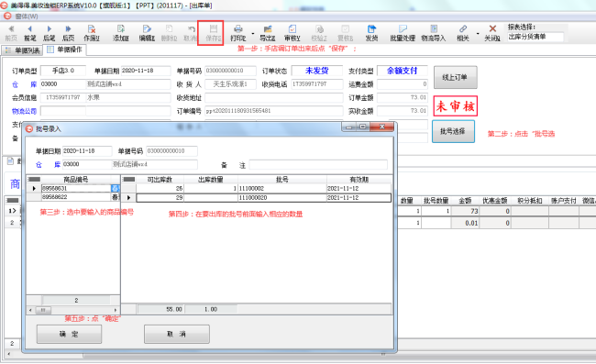Open the 报表选择 report selection box
This screenshot has height=364, width=596.
click(535, 37)
